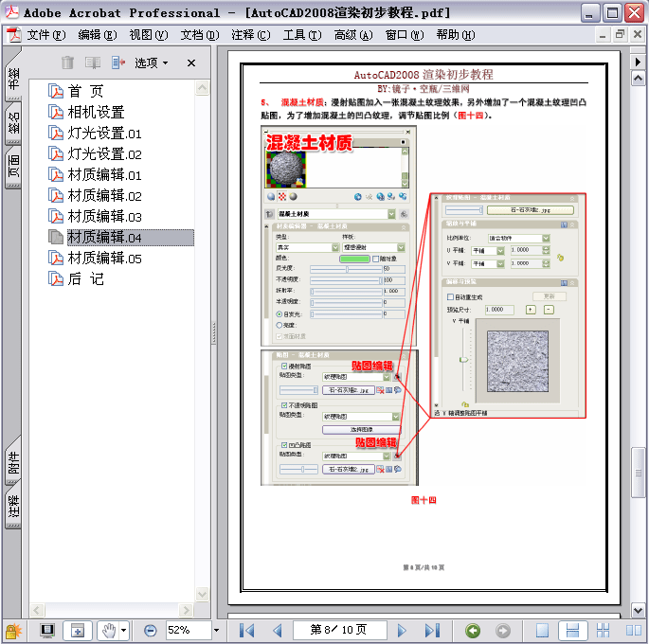Screen dimensions: 649x644
Task: Select the highlighted 材质编辑.04 bookmark
Action: [x=131, y=238]
